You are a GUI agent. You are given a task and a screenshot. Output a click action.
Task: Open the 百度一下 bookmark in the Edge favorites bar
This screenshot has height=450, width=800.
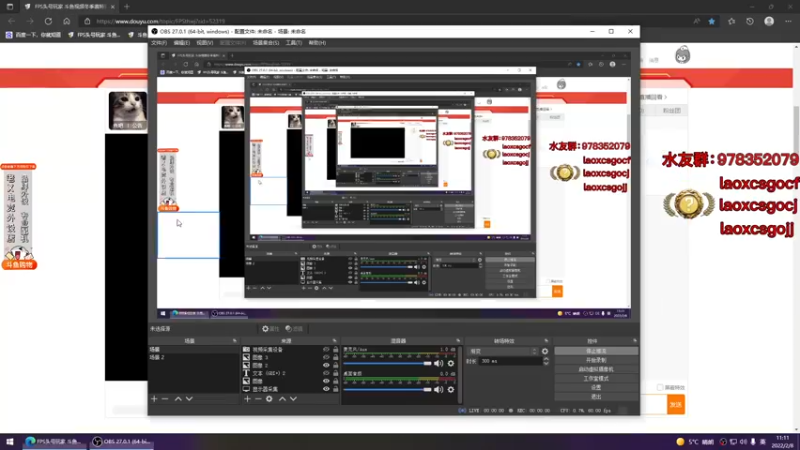point(34,35)
